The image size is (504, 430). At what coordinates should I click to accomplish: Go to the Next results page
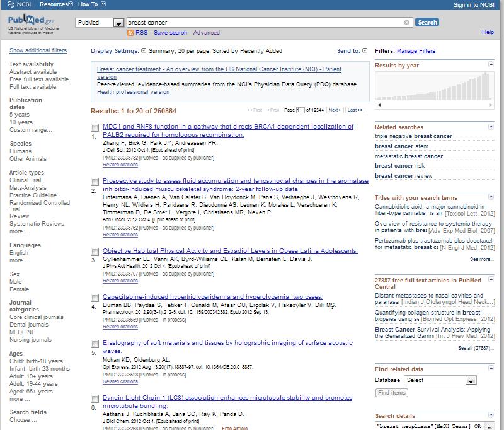point(335,110)
